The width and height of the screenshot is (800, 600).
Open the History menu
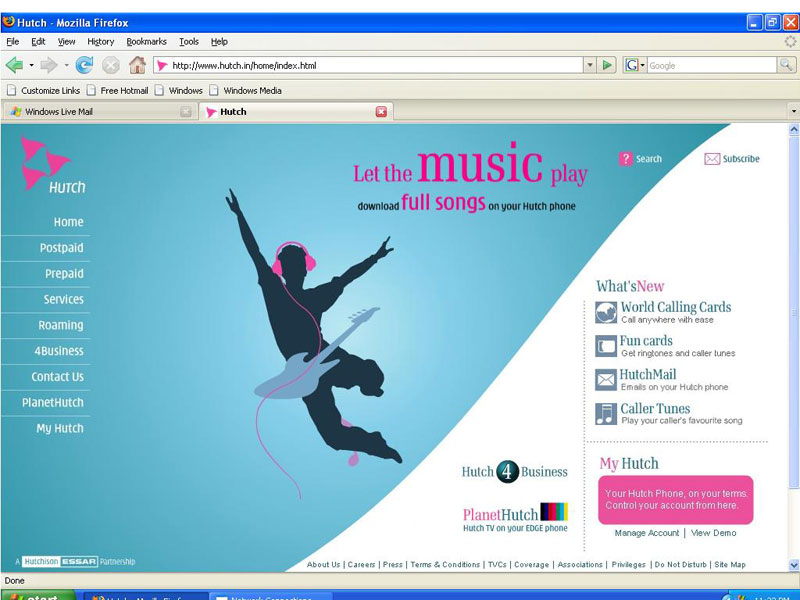[101, 41]
